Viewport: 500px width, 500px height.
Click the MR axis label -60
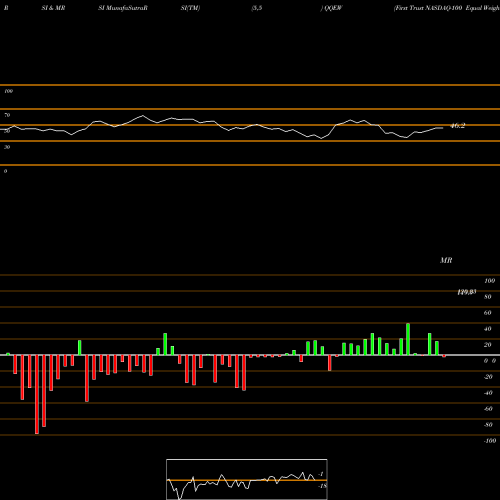point(488,409)
